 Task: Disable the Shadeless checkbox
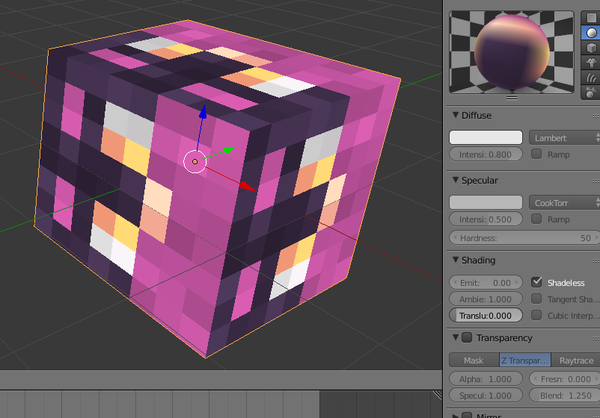click(538, 283)
